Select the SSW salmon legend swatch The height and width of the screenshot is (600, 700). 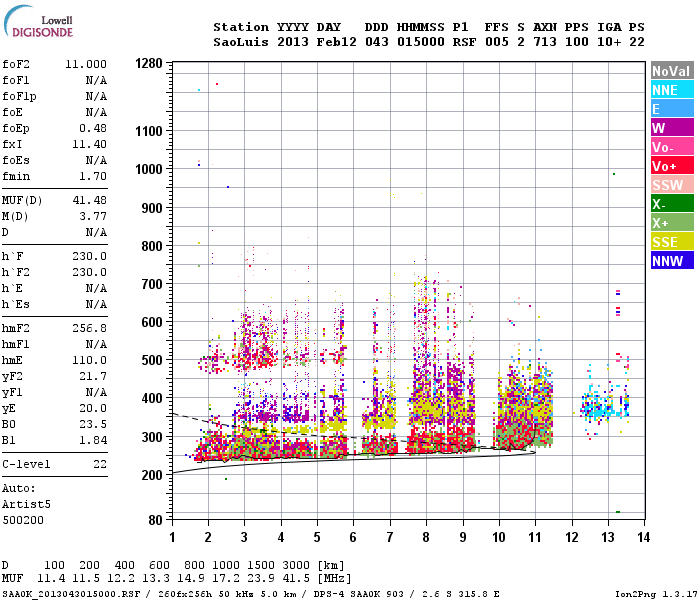click(x=672, y=185)
